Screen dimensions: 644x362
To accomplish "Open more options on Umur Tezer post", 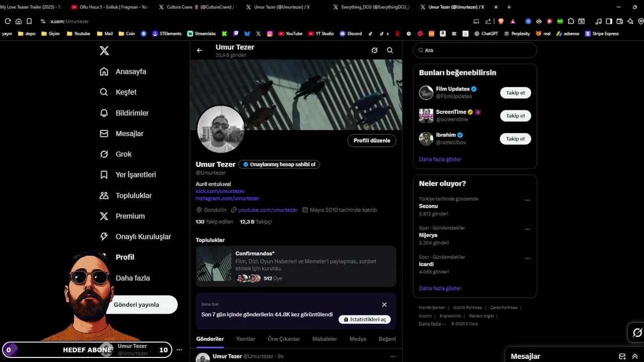I will coord(393,356).
